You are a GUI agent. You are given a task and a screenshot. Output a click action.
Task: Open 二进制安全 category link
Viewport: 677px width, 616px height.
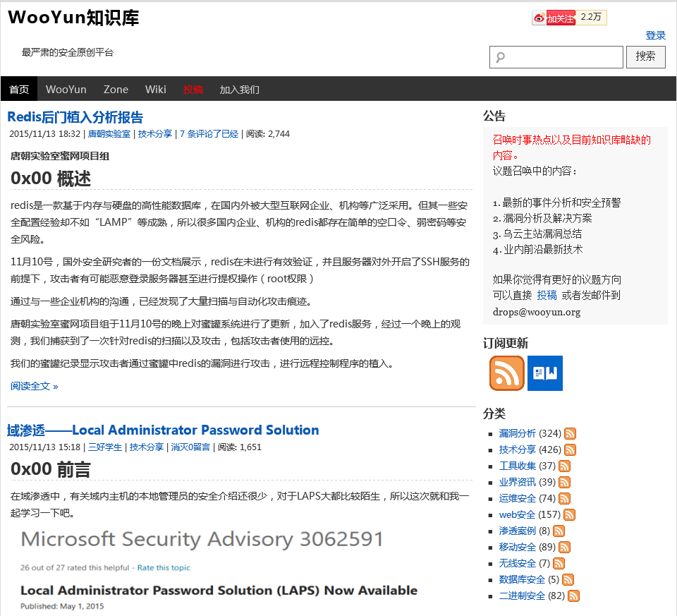(522, 596)
